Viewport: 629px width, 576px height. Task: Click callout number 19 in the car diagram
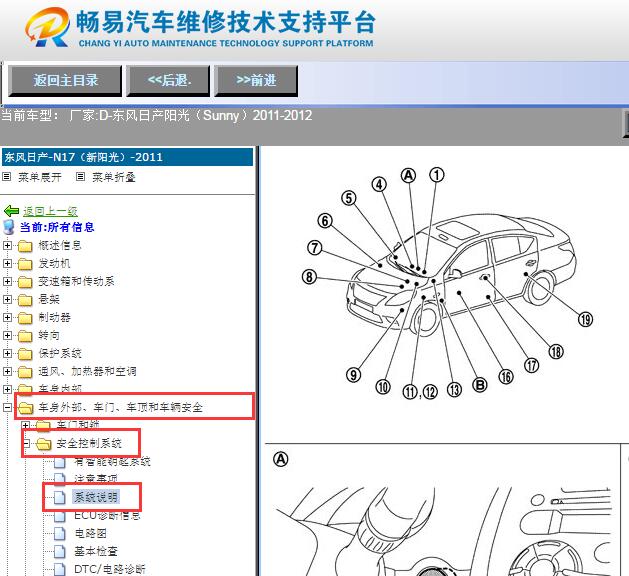585,319
